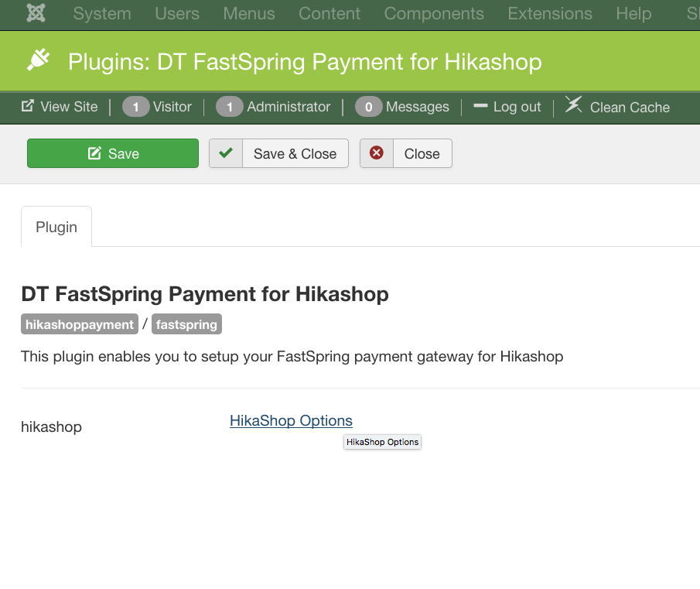Click the View Site external-link icon

tap(28, 106)
